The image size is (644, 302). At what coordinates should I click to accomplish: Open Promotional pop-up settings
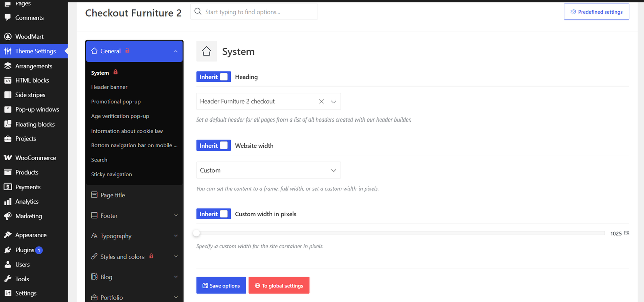tap(116, 102)
